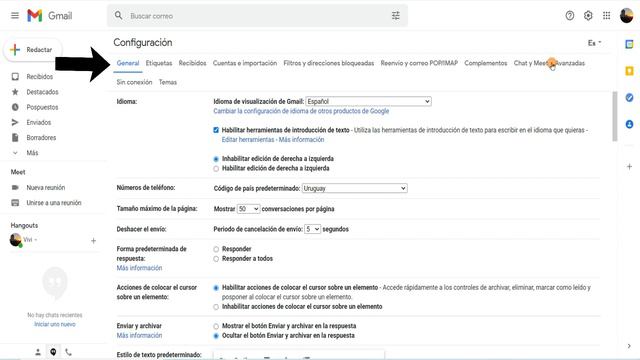Viewport: 640px width, 360px height.
Task: Select Habilitar acciones de colocar el cursor
Action: [216, 288]
